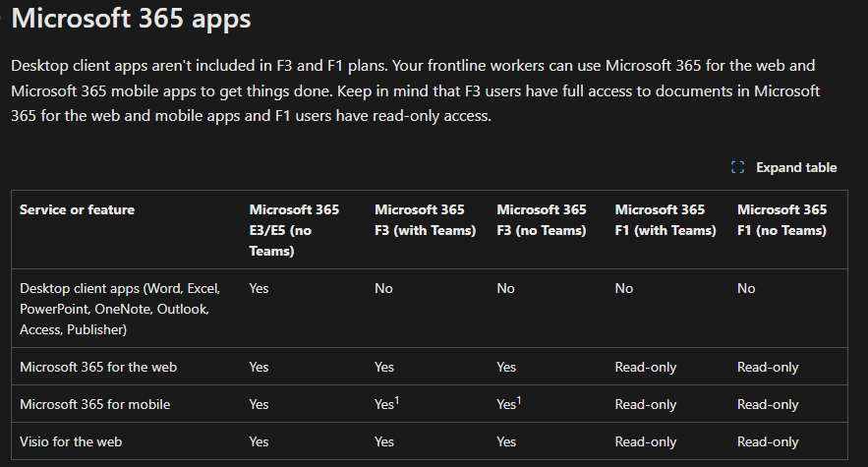868x467 pixels.
Task: Open footnote 1 in F3 no Teams column
Action: coord(519,400)
